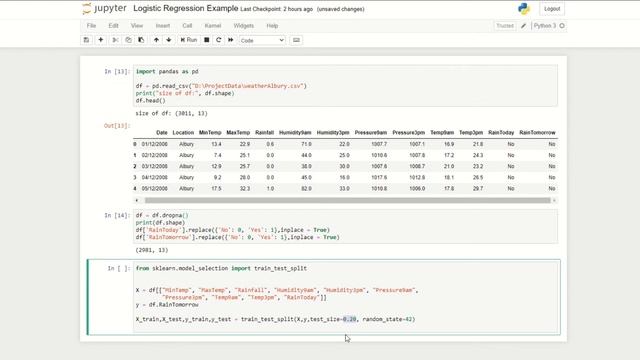
Task: Interrupt the kernel with stop icon
Action: coord(207,40)
